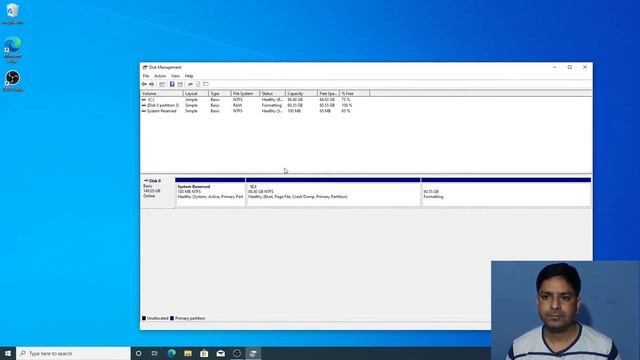Click the Properties sheet toolbar icon
The width and height of the screenshot is (640, 360).
tap(198, 84)
